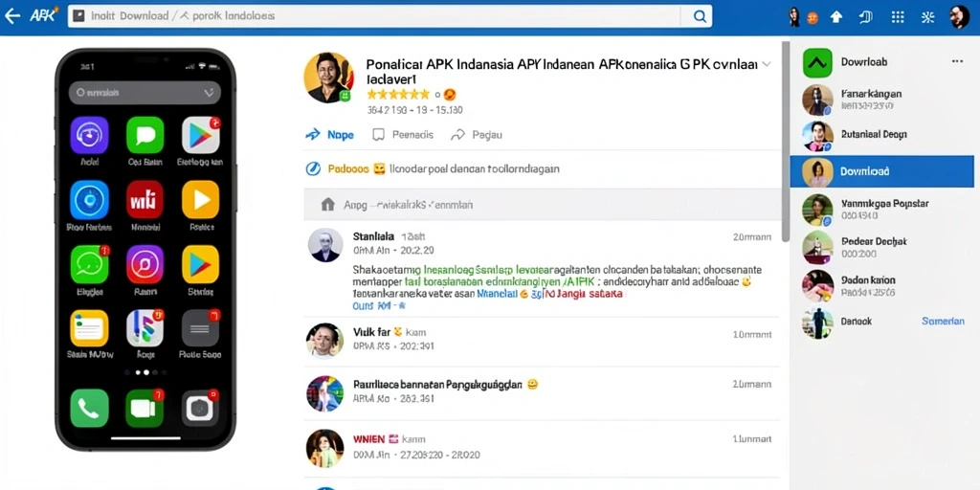Tap the green phone call dock icon
This screenshot has height=490, width=980.
coord(89,408)
